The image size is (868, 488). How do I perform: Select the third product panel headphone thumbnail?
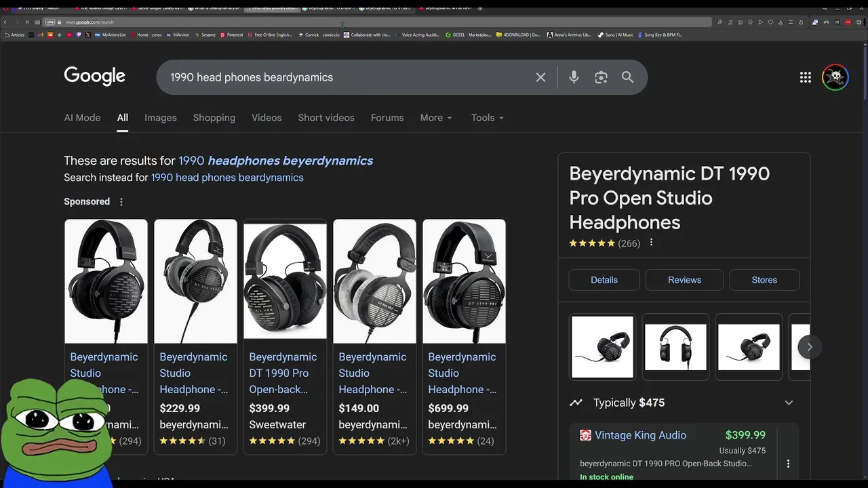click(749, 347)
